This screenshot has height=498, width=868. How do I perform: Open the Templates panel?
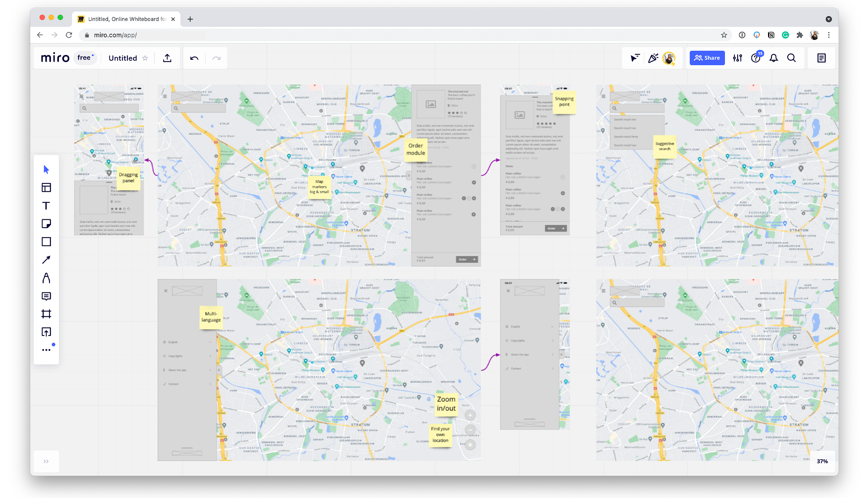pyautogui.click(x=46, y=188)
